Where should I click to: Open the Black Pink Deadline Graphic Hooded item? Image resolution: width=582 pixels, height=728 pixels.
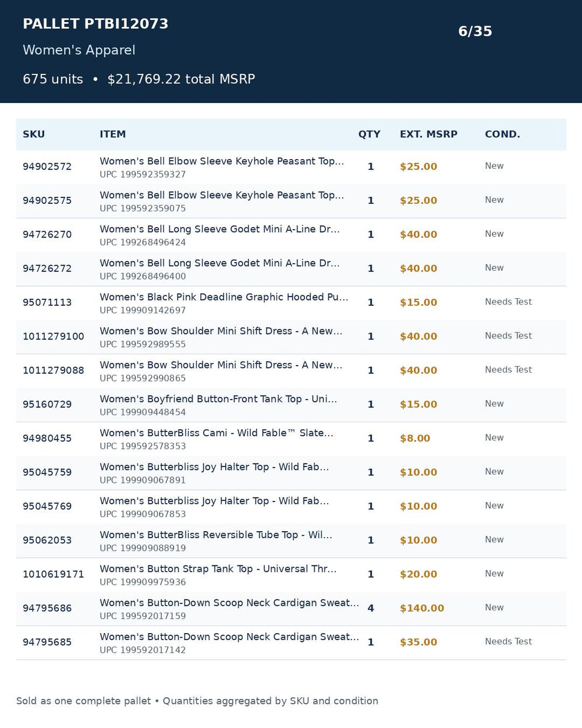pyautogui.click(x=224, y=297)
